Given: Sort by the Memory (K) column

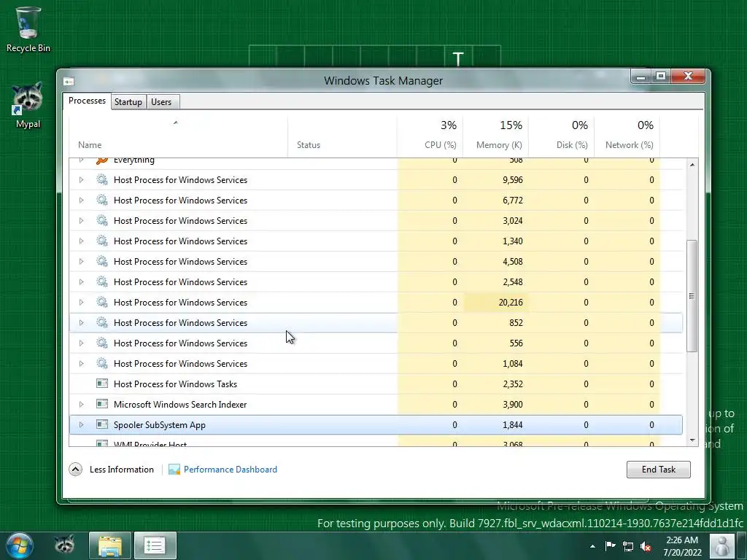Looking at the screenshot, I should tap(495, 136).
